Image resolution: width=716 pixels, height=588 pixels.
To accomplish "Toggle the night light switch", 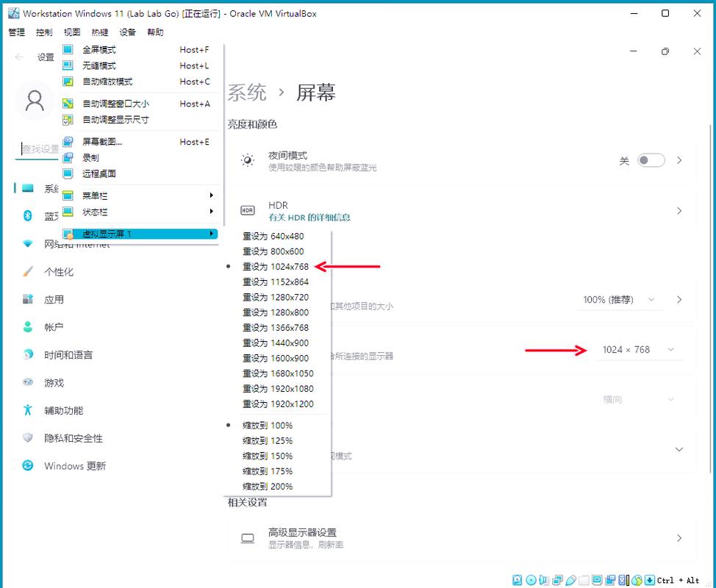I will tap(651, 160).
